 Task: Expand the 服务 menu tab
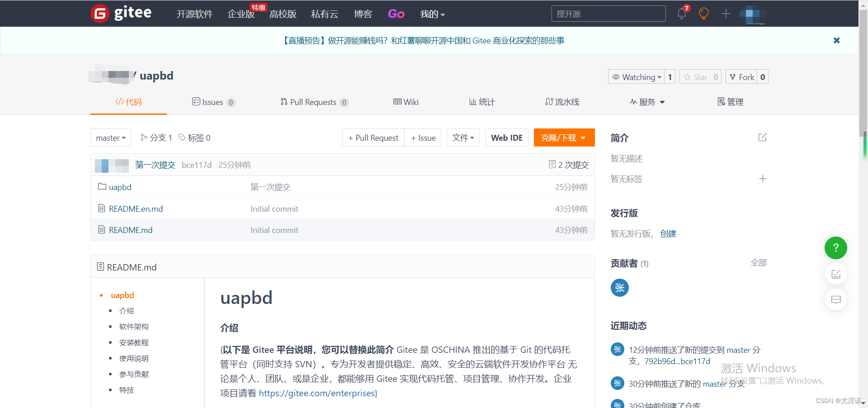[x=647, y=102]
